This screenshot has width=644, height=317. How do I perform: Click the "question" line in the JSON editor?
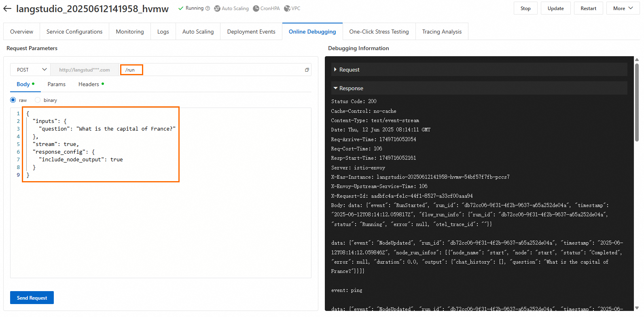[x=107, y=129]
